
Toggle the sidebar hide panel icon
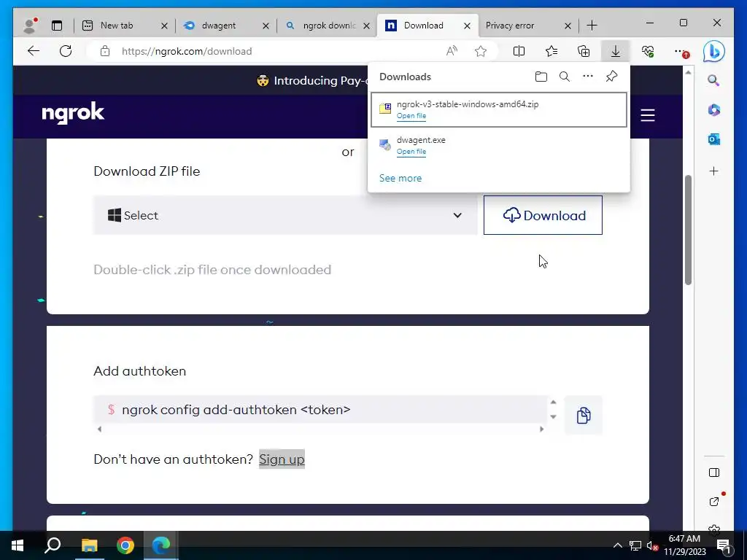(713, 472)
